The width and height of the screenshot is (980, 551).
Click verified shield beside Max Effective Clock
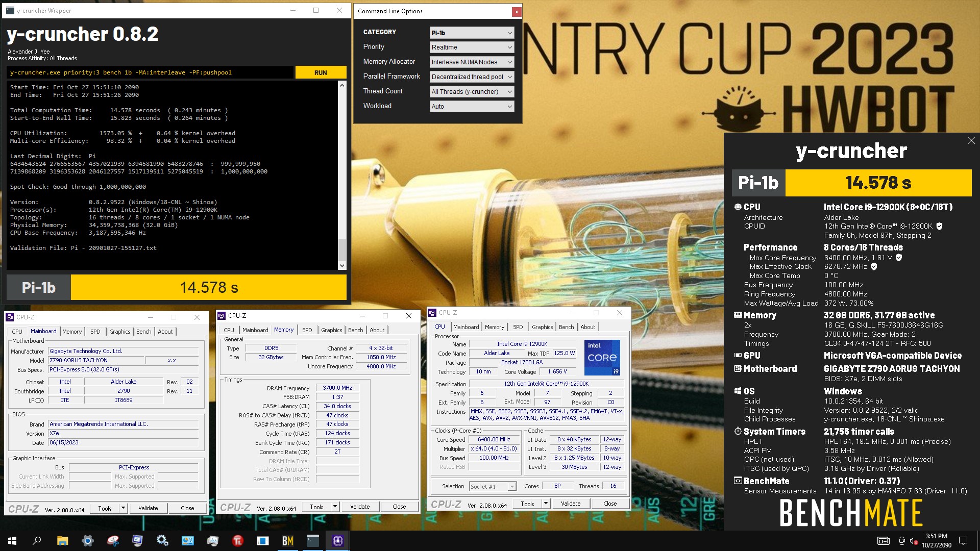874,266
